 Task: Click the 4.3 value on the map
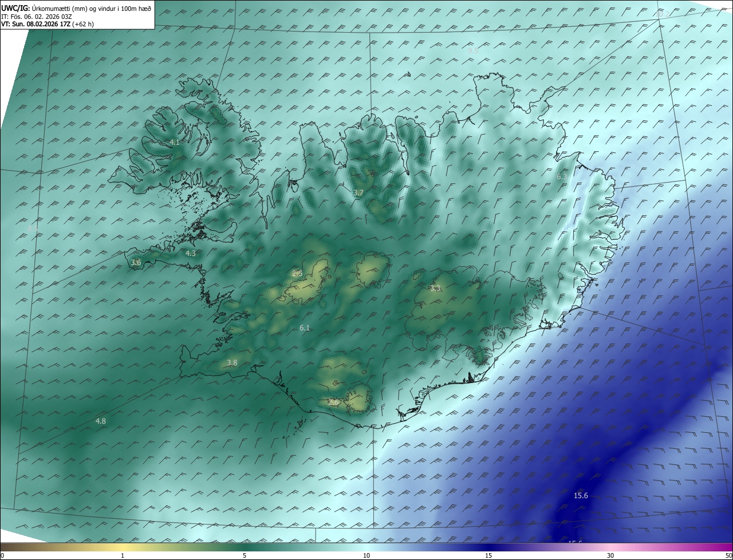tap(191, 253)
